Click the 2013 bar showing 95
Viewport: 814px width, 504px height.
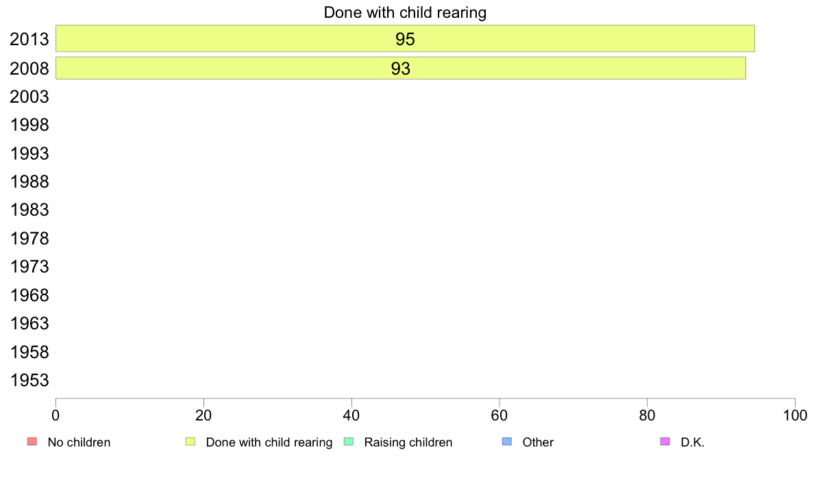(405, 38)
